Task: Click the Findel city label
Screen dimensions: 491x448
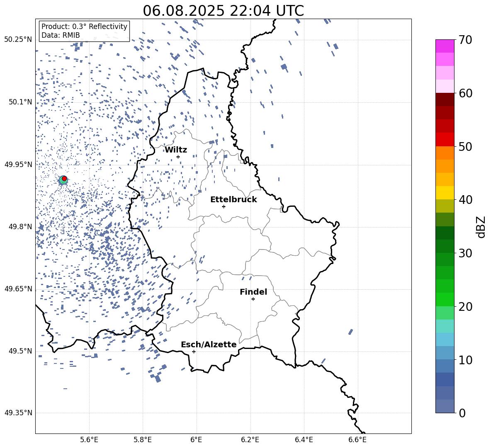Action: click(253, 292)
